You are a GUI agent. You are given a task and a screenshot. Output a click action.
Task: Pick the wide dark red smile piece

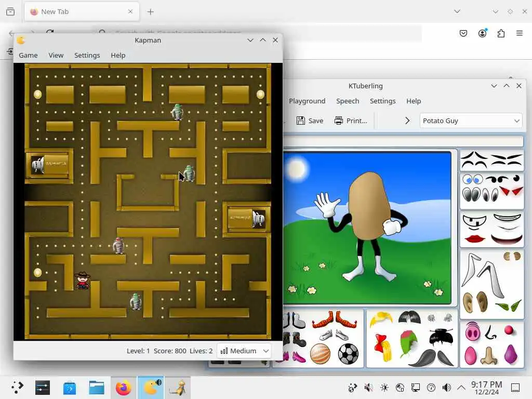(x=507, y=239)
